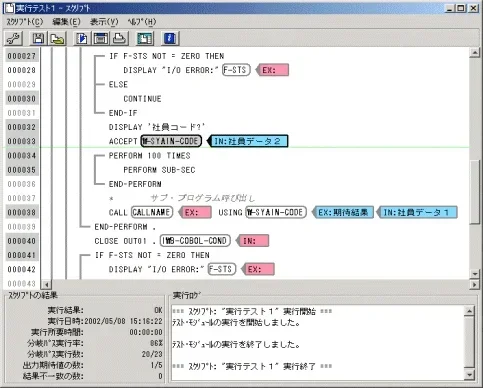Open the blue information help icon
The width and height of the screenshot is (483, 388).
pos(170,38)
